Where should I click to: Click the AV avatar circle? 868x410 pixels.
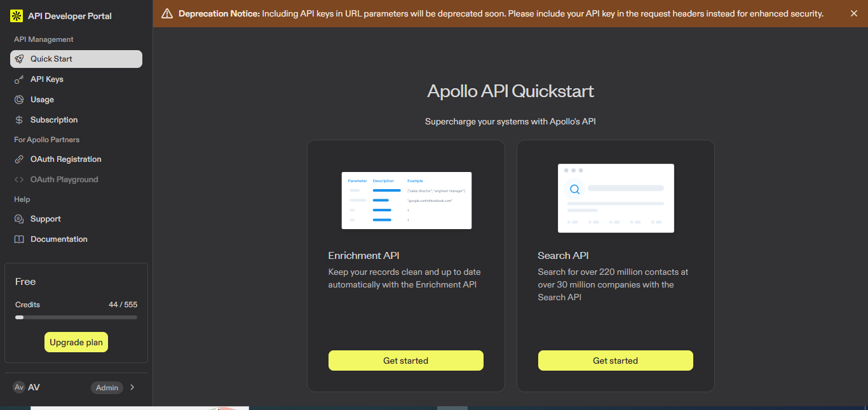pyautogui.click(x=19, y=387)
